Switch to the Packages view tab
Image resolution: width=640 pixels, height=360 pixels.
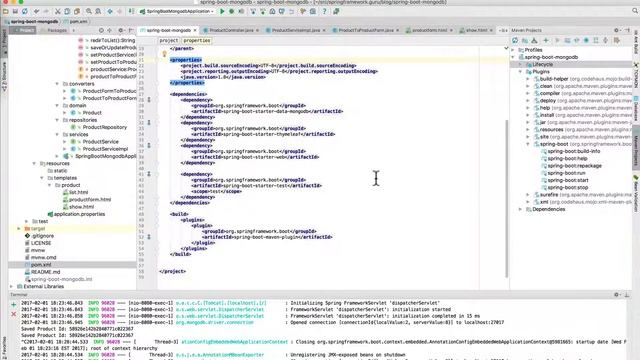pyautogui.click(x=54, y=30)
